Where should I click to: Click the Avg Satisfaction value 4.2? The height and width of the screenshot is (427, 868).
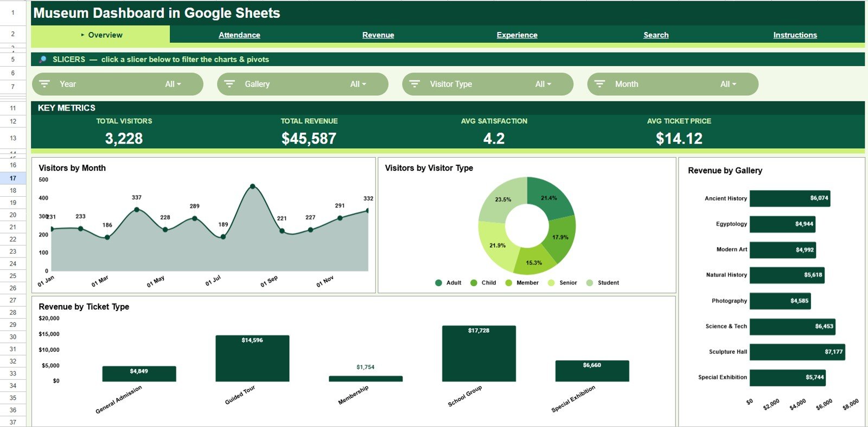tap(494, 139)
